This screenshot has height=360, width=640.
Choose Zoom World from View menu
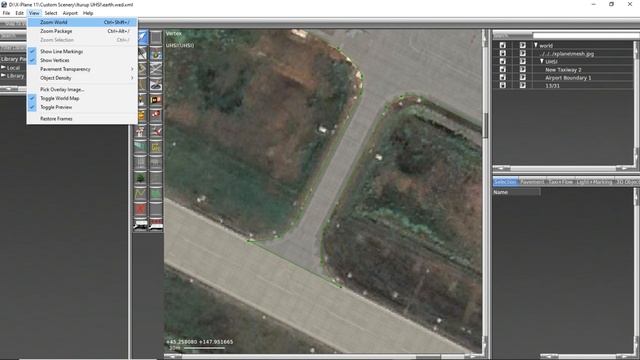(82, 22)
